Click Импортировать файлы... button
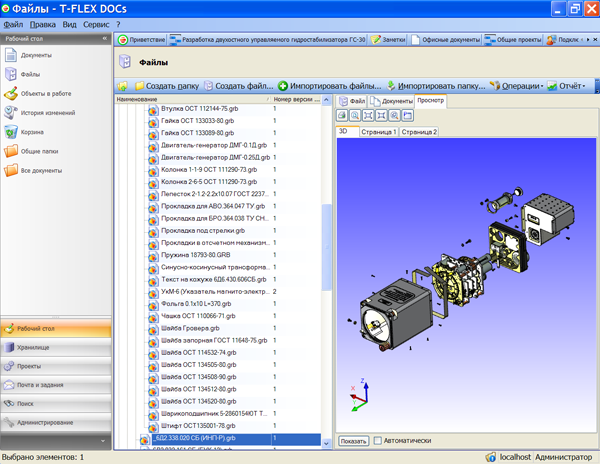 pyautogui.click(x=330, y=86)
